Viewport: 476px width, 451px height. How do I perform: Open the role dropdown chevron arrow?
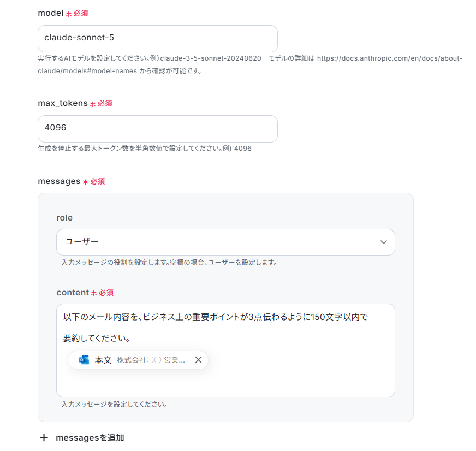384,242
